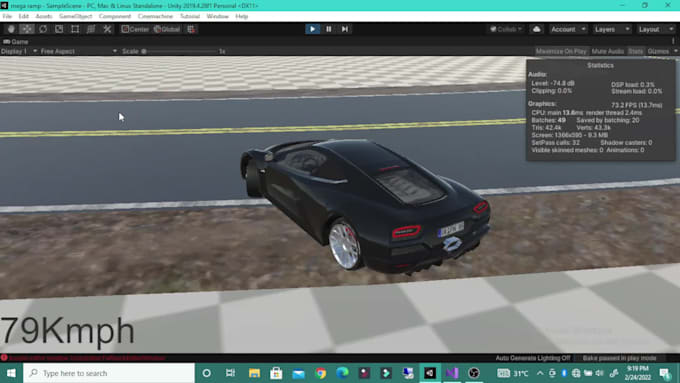
Task: Open Mail app from taskbar
Action: [x=298, y=373]
